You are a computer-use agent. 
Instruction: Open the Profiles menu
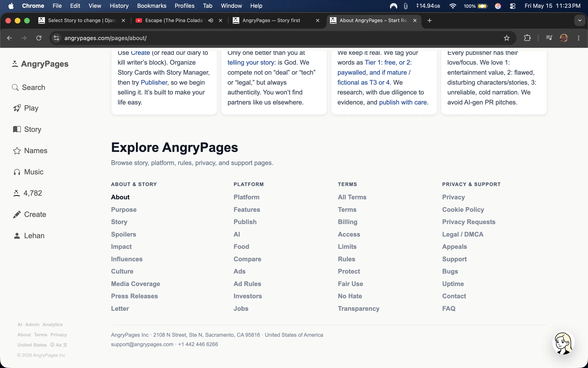pos(184,6)
